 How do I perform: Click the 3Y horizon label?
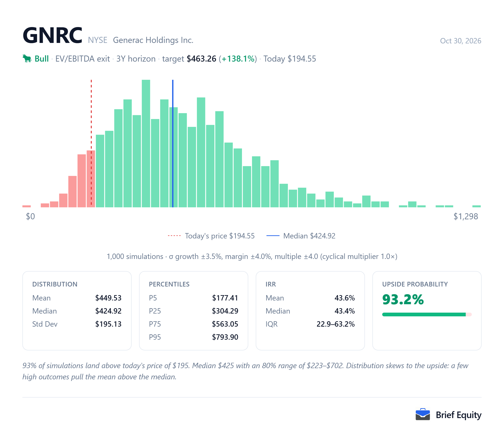coord(136,59)
